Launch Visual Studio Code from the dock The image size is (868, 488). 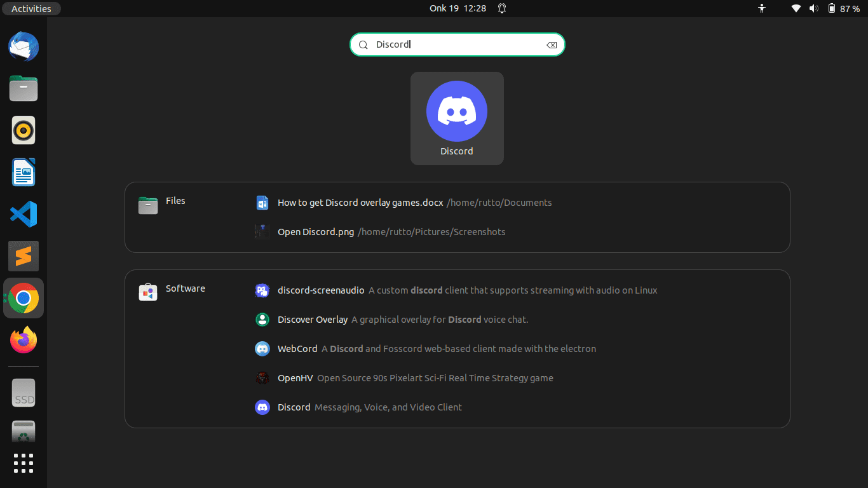pos(24,214)
